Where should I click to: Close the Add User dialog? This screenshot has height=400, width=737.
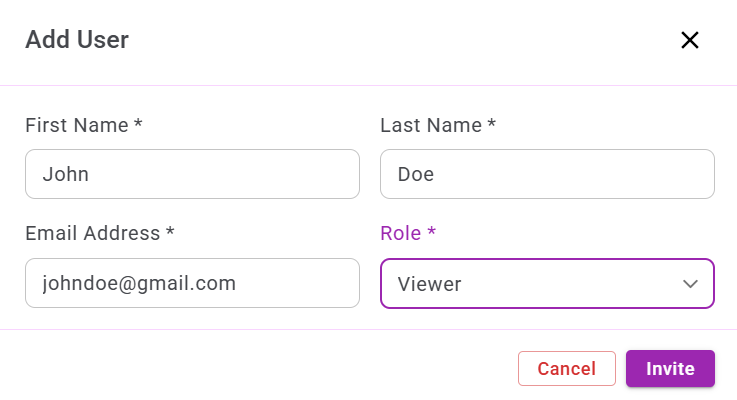689,40
